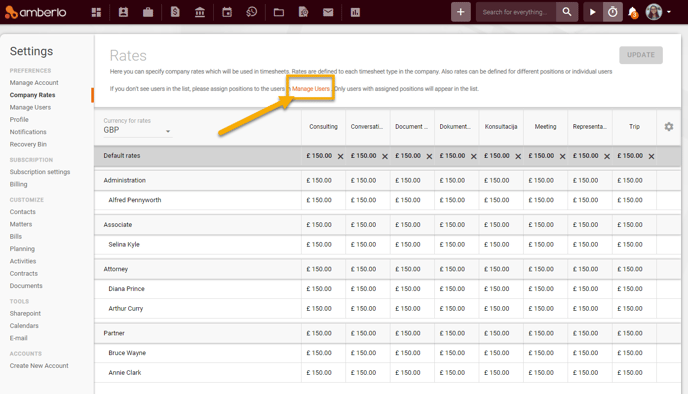Open Documents customization in sidebar
Viewport: 688px width, 394px height.
click(x=26, y=285)
